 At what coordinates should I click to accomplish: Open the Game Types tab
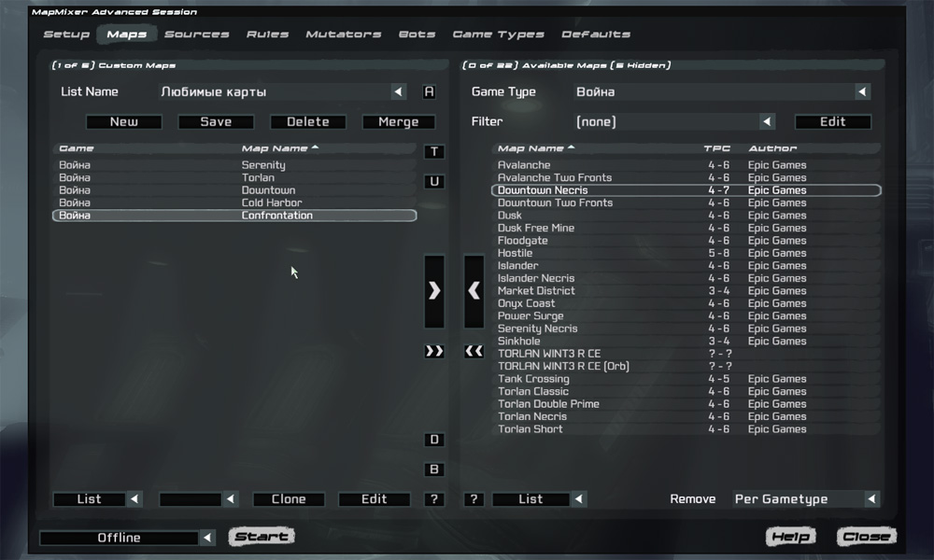pyautogui.click(x=499, y=35)
